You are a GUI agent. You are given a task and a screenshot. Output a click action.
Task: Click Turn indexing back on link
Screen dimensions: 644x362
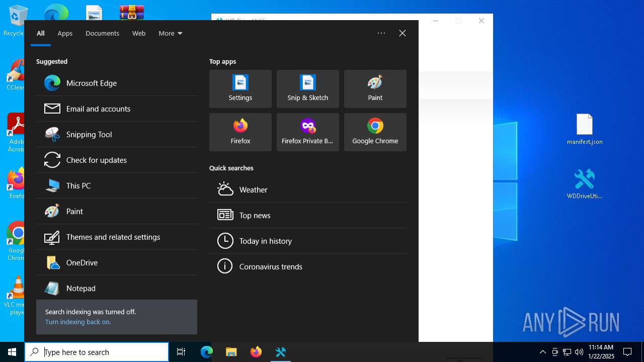point(78,322)
